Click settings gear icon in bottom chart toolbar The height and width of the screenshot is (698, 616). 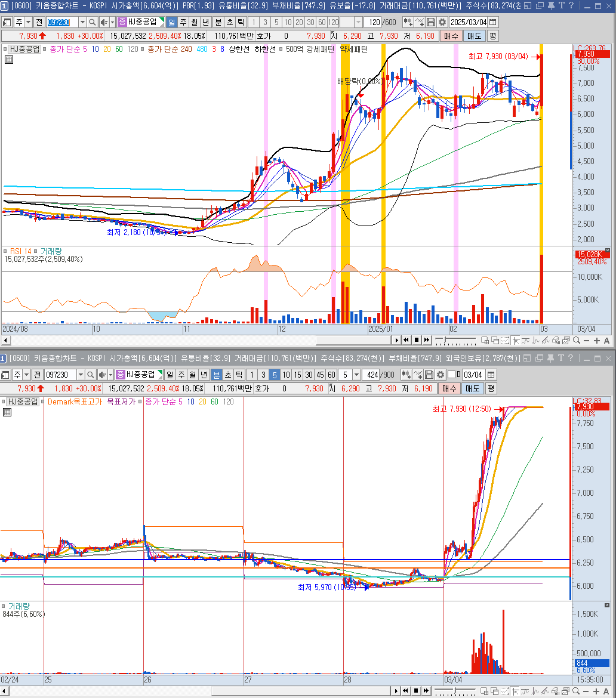(441, 375)
